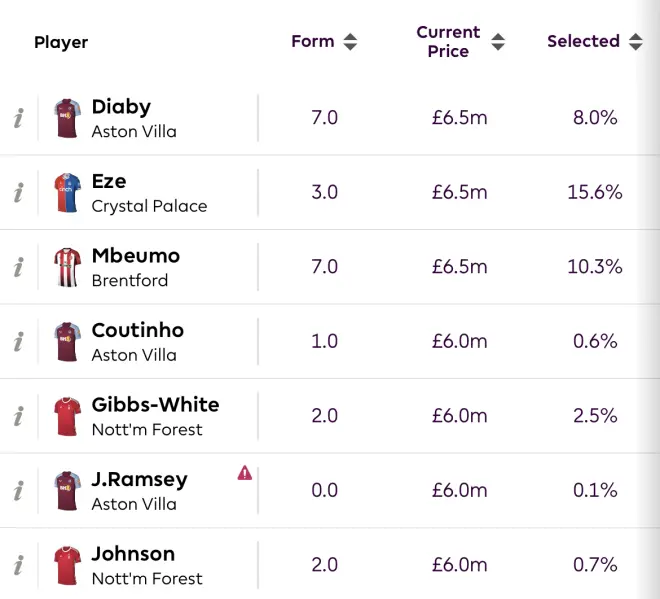Open info icon for Diaby
This screenshot has width=660, height=599.
tap(18, 118)
